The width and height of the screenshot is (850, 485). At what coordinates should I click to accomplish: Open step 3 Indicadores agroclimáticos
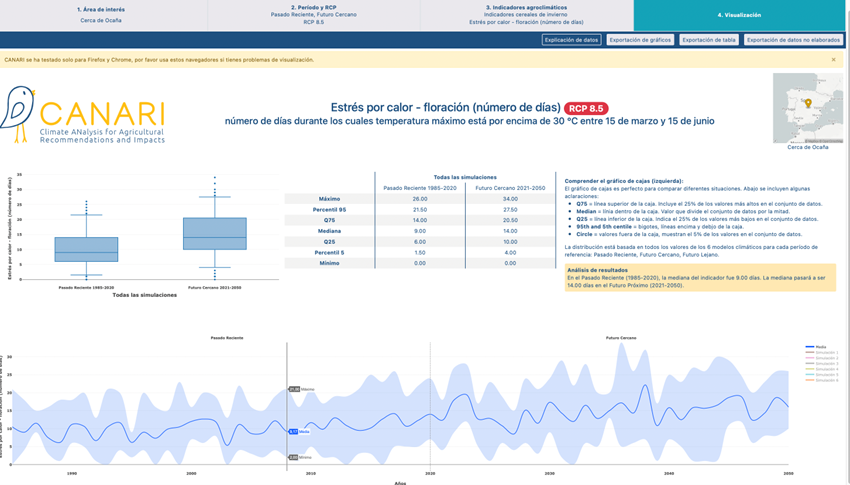pos(526,15)
